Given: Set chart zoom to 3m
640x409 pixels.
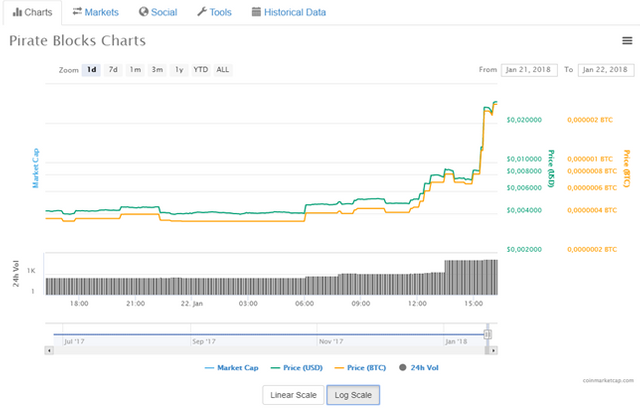Looking at the screenshot, I should coord(157,70).
